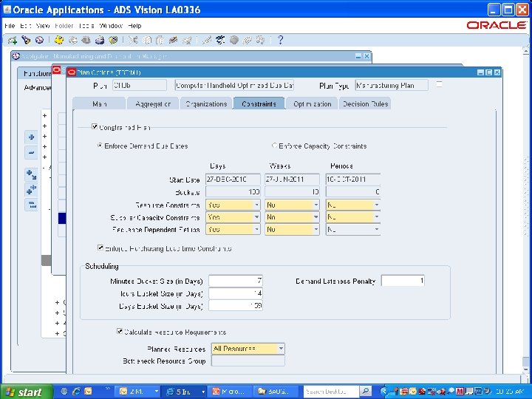Click the Zoom toolbar icon

pos(220,41)
